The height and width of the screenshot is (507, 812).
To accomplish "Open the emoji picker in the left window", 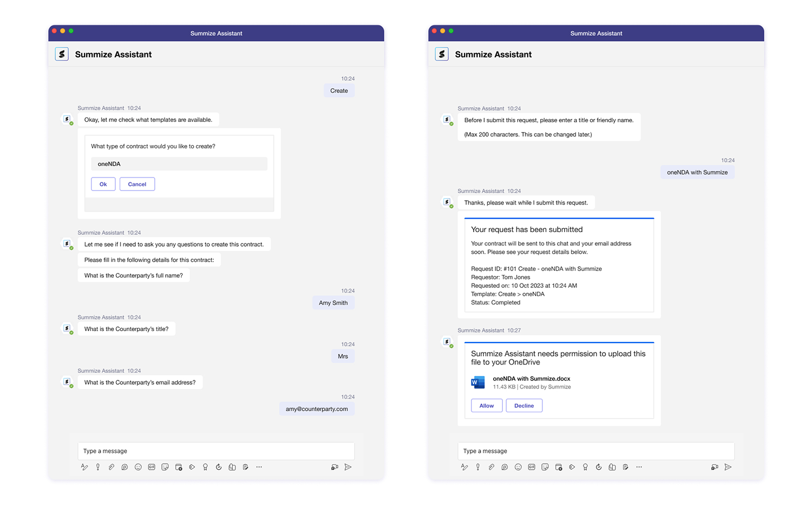I will point(138,467).
